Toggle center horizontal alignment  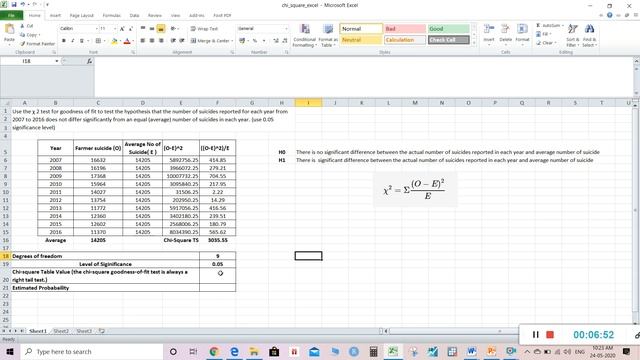click(152, 40)
